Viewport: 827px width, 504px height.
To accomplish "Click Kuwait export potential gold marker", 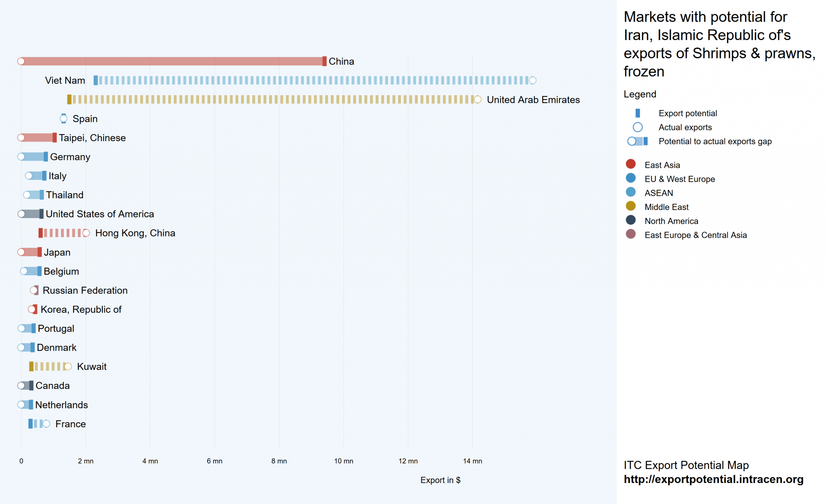I will pos(31,367).
